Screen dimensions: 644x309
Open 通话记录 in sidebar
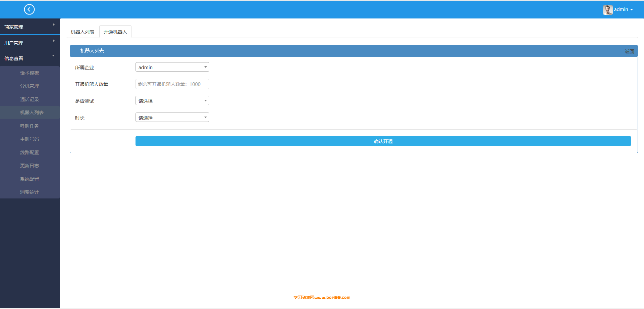tap(30, 99)
